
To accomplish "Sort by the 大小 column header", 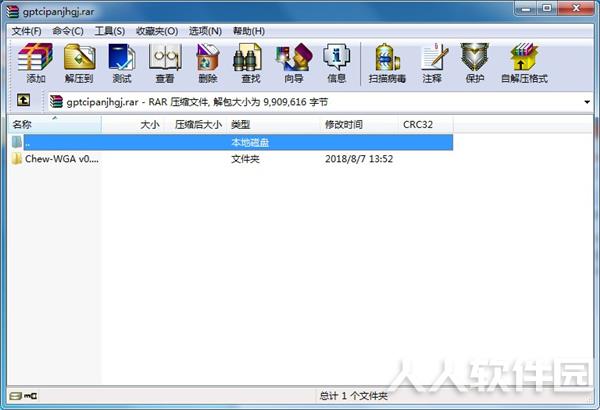I will 133,124.
